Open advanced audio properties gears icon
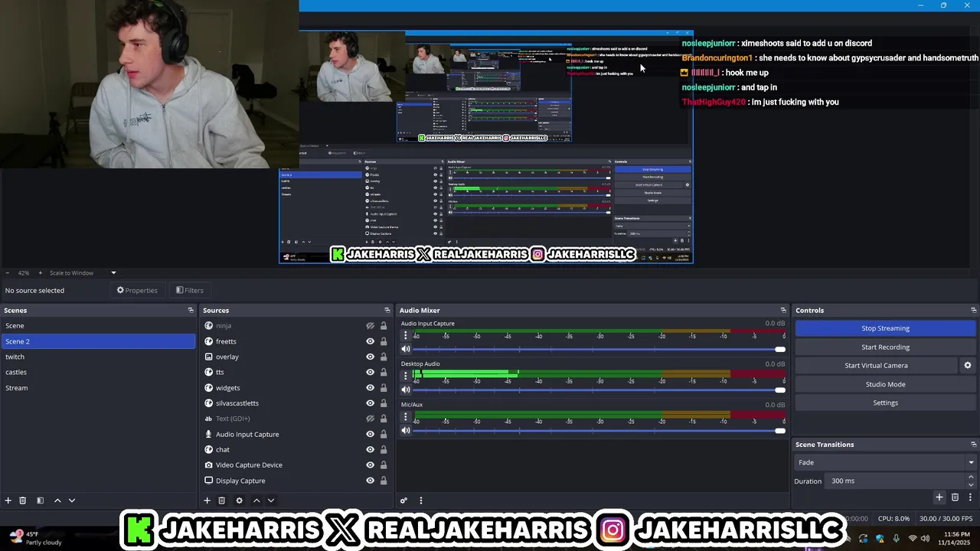This screenshot has height=551, width=980. tap(404, 500)
